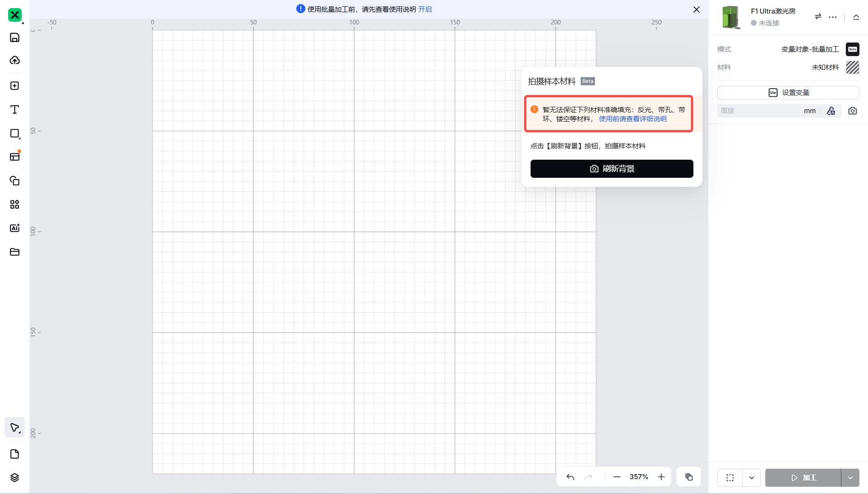Click the camera icon beside thickness field
Screen dimensions: 868x494
(853, 111)
